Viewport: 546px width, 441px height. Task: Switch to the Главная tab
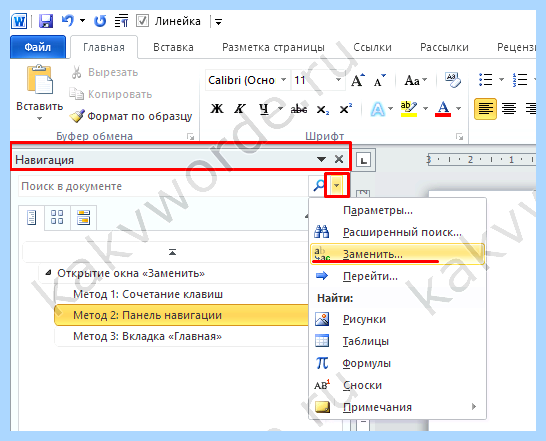[x=104, y=47]
